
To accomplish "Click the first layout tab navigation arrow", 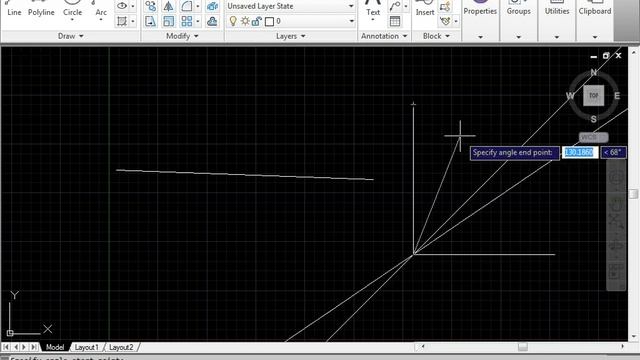I will coord(6,347).
